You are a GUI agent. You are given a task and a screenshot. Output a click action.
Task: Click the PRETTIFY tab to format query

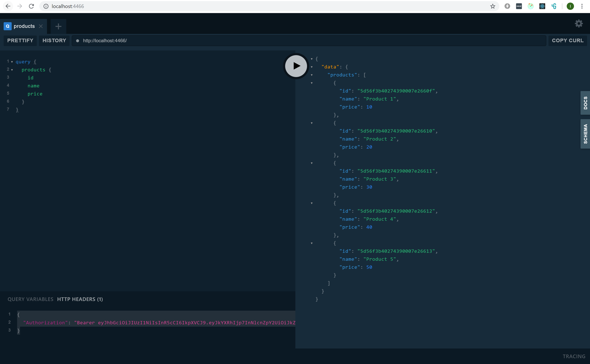click(x=20, y=40)
